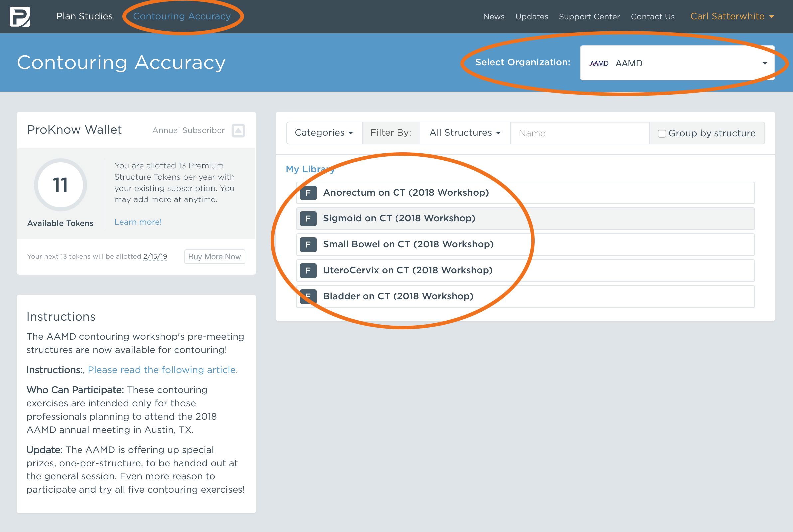Open the Contouring Accuracy nav item
The image size is (793, 532).
[182, 16]
